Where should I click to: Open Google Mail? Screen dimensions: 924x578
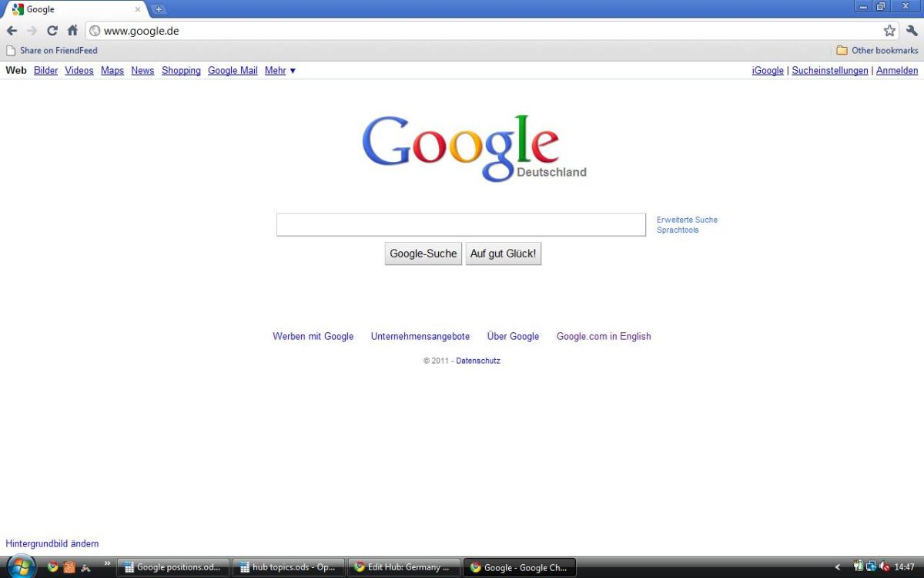(x=233, y=70)
